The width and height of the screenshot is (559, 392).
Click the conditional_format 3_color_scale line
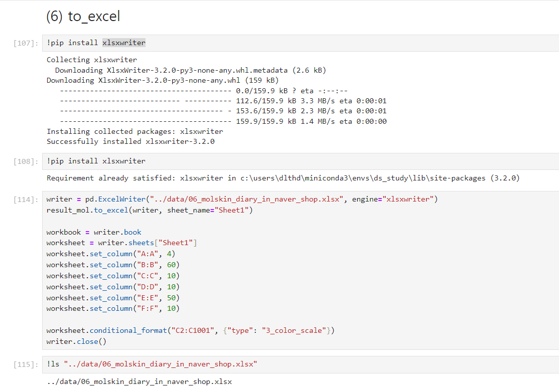tap(190, 330)
